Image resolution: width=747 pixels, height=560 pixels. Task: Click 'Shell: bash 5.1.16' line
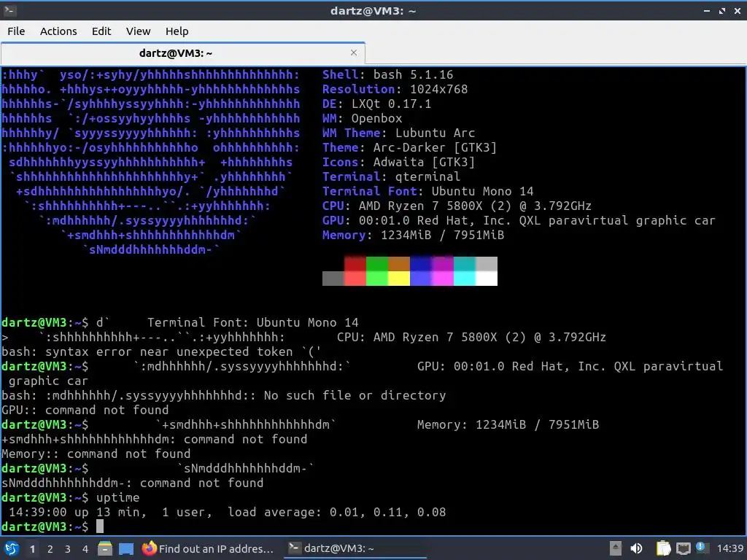[388, 75]
